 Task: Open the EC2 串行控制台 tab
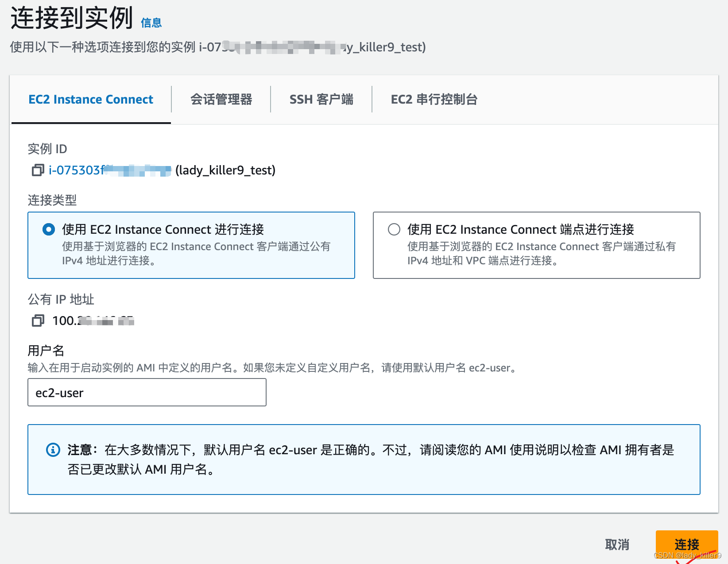pos(434,100)
